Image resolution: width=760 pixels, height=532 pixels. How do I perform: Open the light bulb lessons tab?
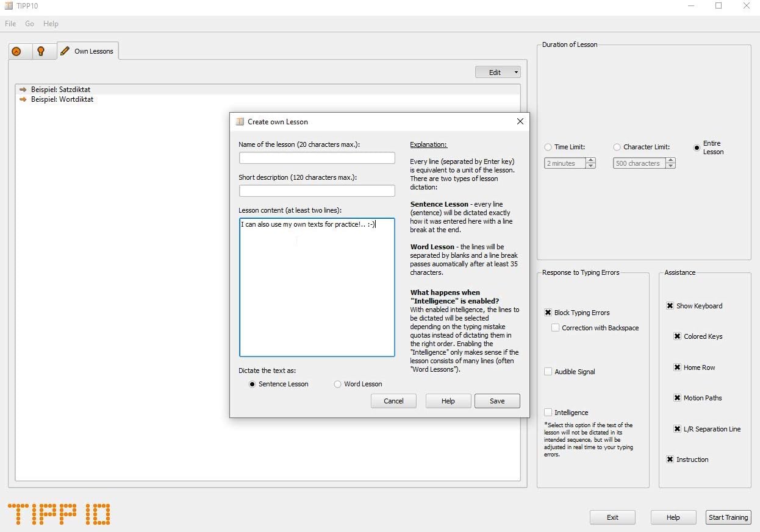coord(41,51)
